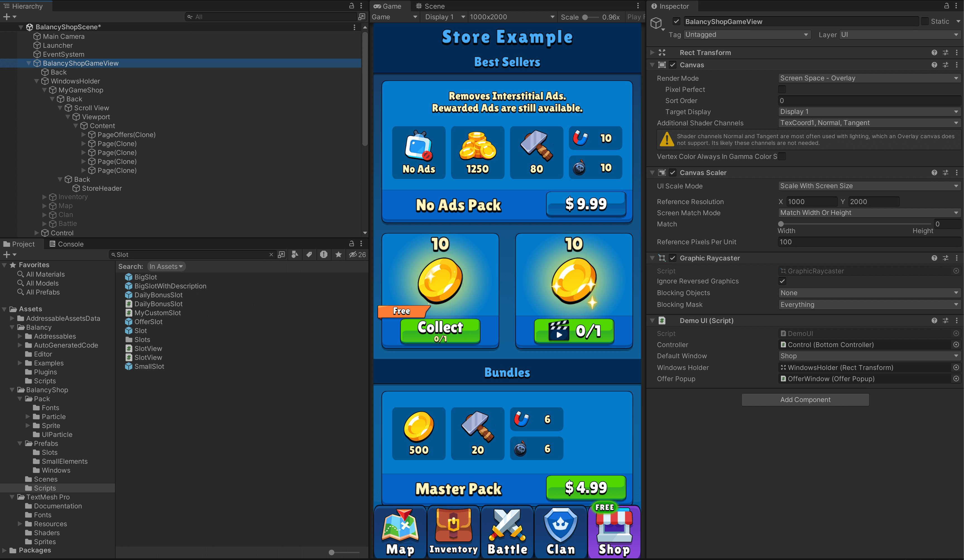
Task: Open the Render Mode dropdown
Action: [869, 78]
